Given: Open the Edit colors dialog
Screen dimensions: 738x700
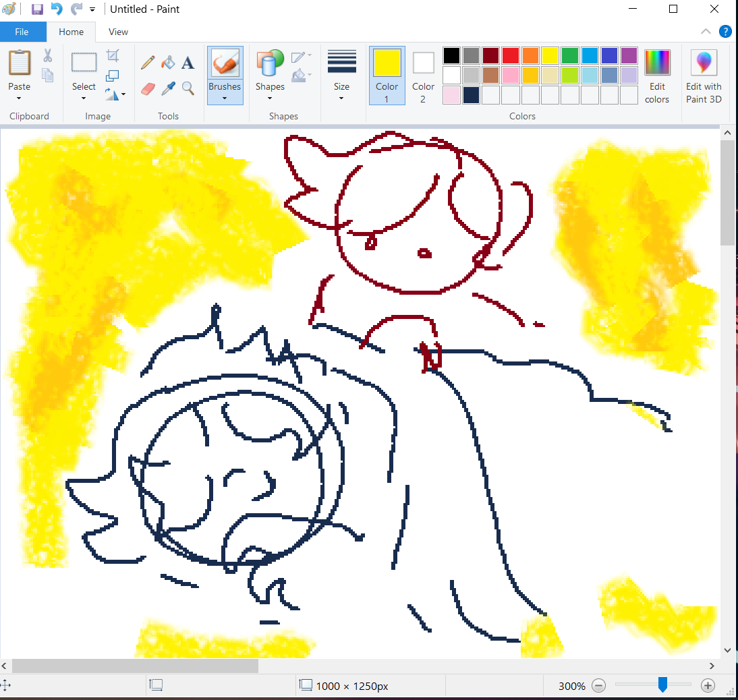Looking at the screenshot, I should coord(656,75).
